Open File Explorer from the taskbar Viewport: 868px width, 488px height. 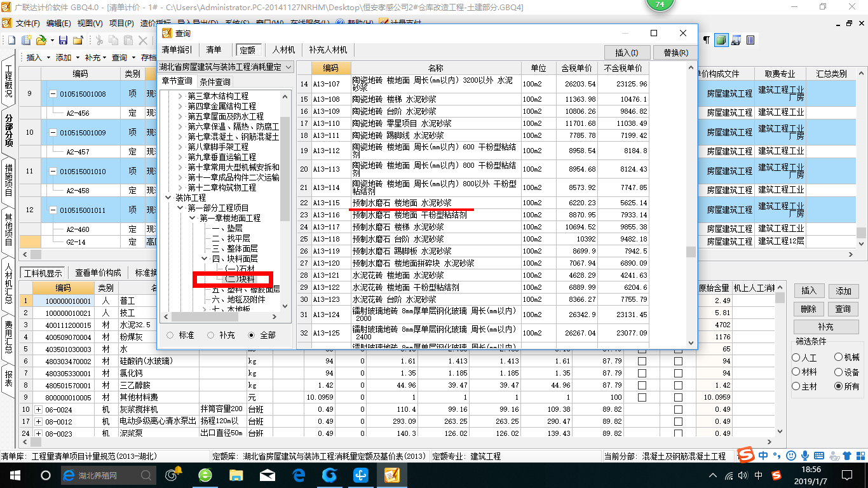tap(236, 475)
